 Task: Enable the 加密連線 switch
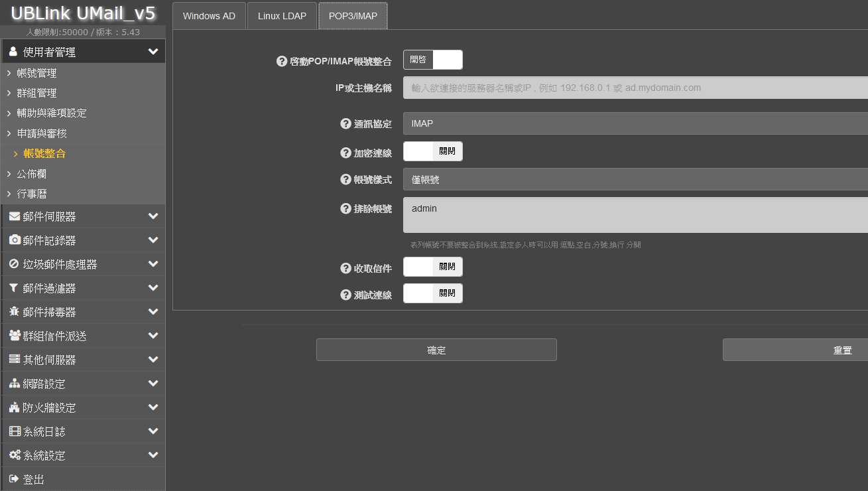(x=432, y=151)
